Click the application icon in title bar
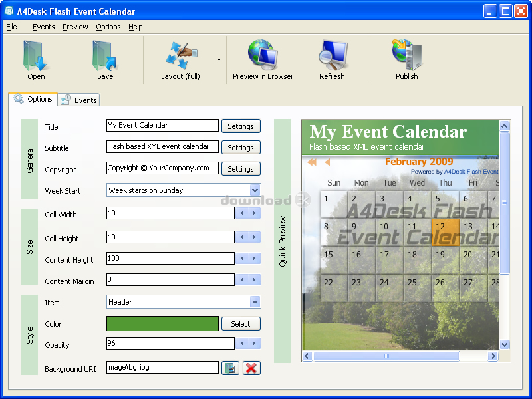The image size is (532, 399). [9, 11]
